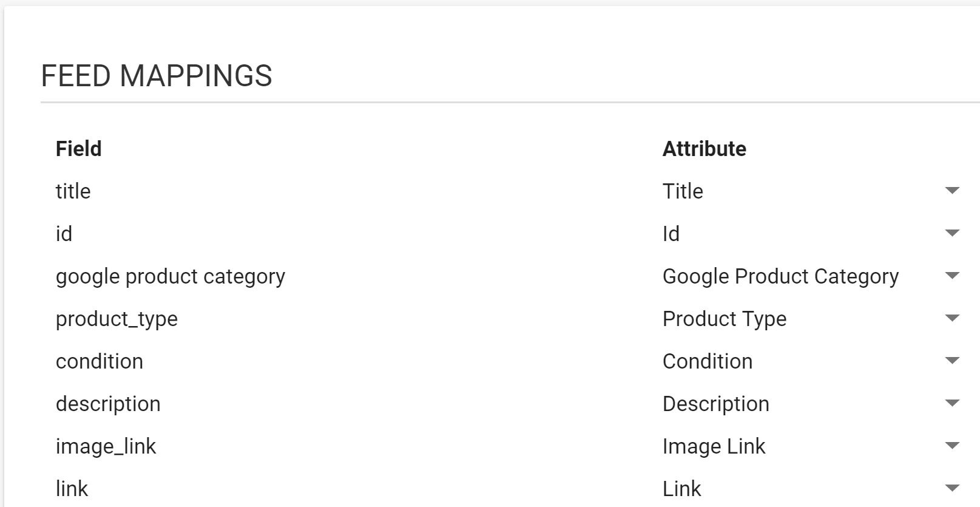Open the Description attribute dropdown
The width and height of the screenshot is (980, 507).
pyautogui.click(x=952, y=404)
